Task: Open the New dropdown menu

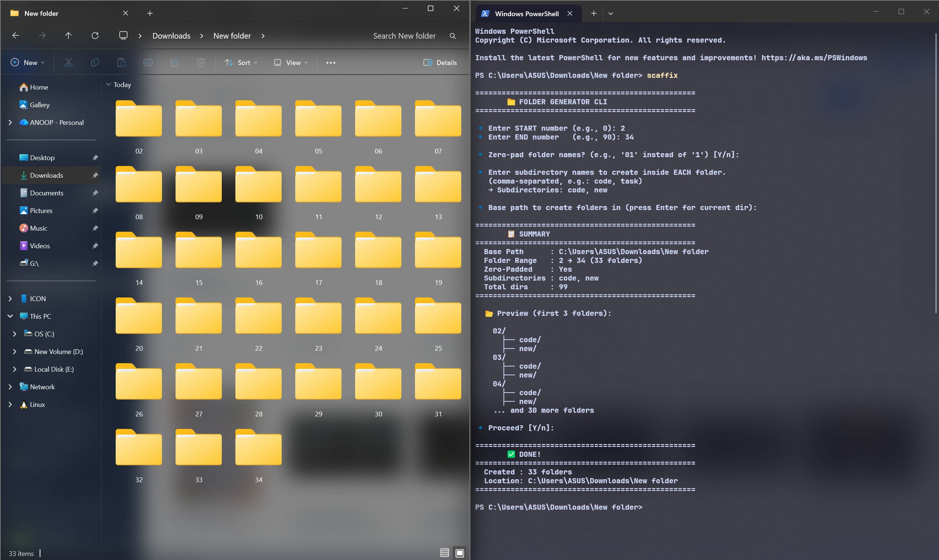Action: (28, 63)
